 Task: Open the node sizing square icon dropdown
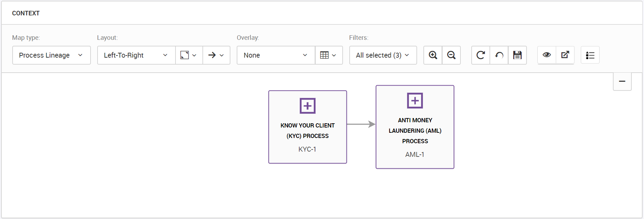tap(189, 55)
